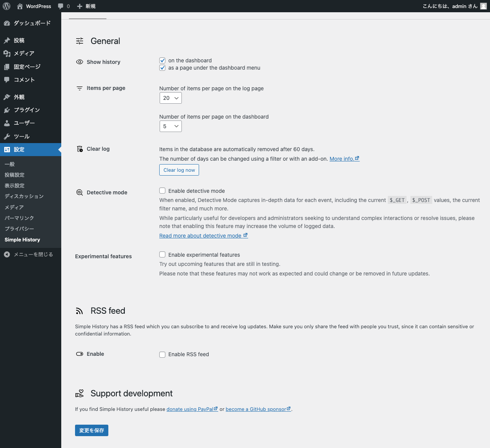This screenshot has height=448, width=490.
Task: Collapse menu via メニューを閉じる
Action: [31, 254]
